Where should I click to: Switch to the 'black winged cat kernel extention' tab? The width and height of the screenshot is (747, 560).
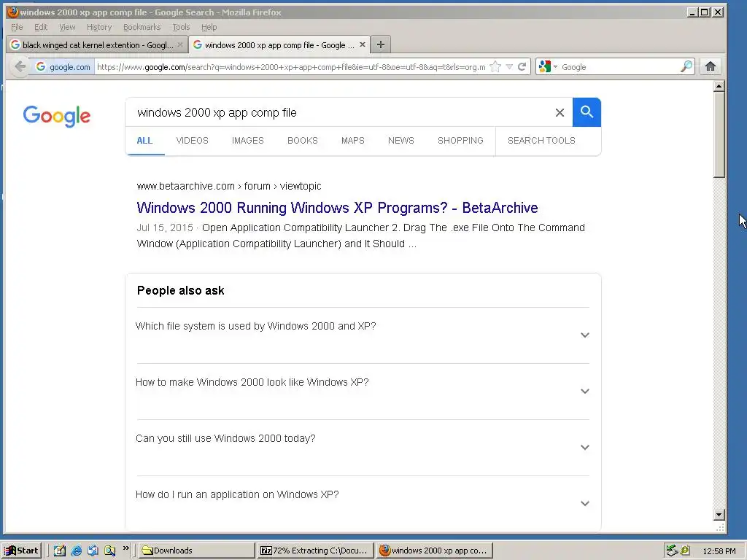[97, 44]
